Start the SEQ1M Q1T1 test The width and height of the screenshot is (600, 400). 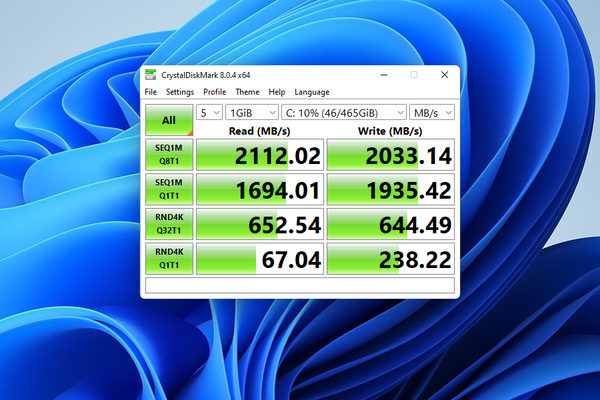click(x=168, y=189)
